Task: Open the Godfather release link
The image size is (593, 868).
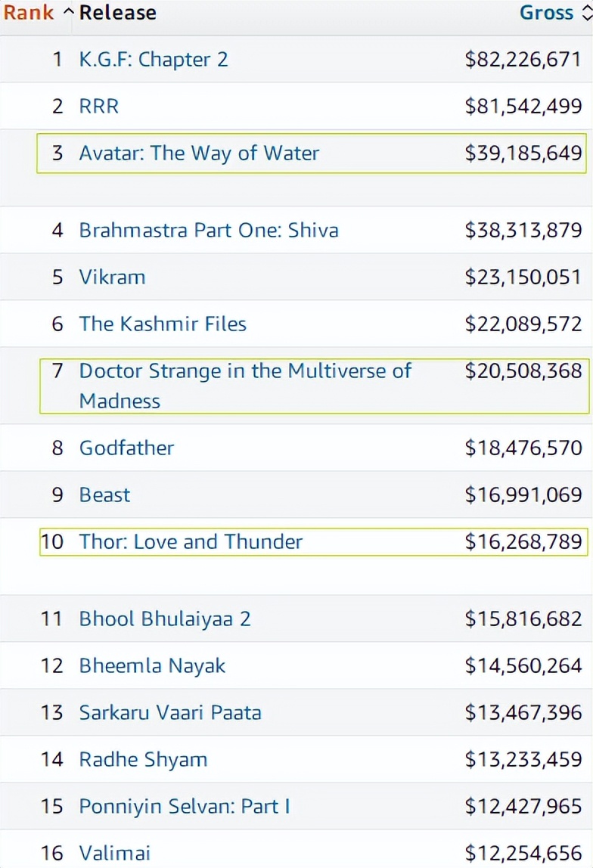Action: click(x=126, y=448)
